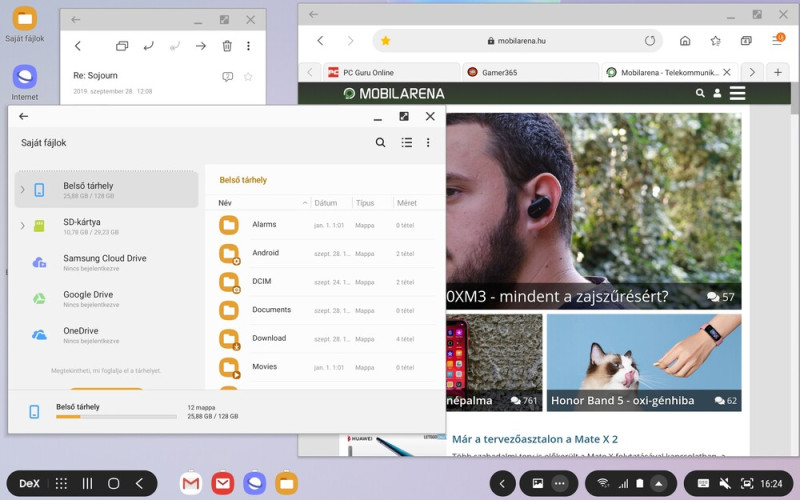Open the Már a tervezőasztalon a Mate X 2 link
The height and width of the screenshot is (500, 800).
click(x=535, y=439)
